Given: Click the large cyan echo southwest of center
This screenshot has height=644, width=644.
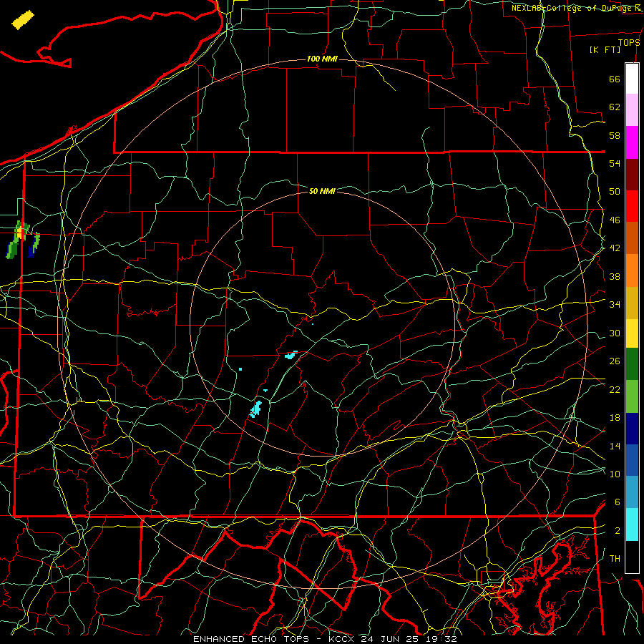Looking at the screenshot, I should click(x=256, y=409).
